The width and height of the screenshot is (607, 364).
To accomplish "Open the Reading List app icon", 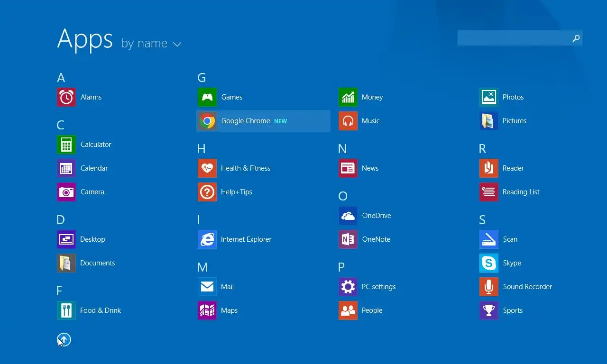I will point(489,192).
